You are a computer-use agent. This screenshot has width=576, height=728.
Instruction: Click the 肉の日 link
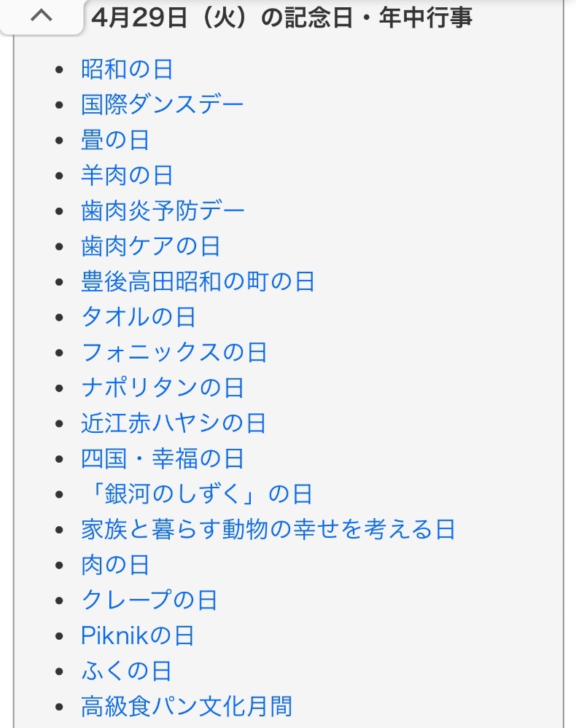(115, 565)
